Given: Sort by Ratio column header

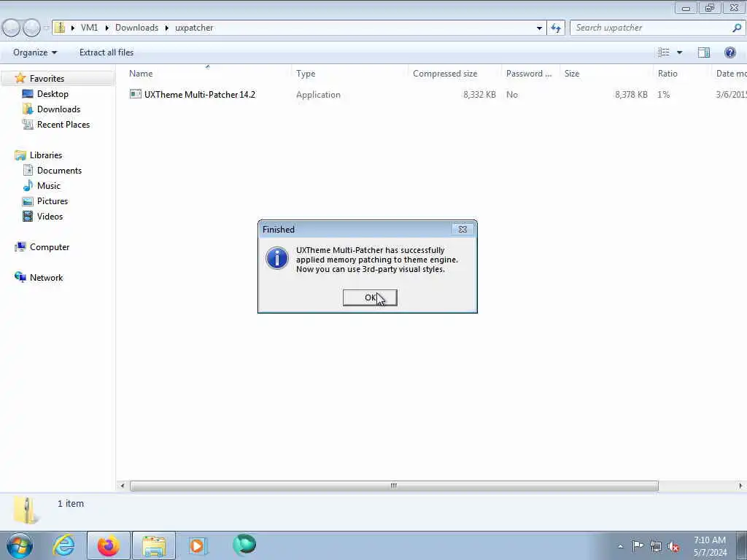Looking at the screenshot, I should [667, 74].
